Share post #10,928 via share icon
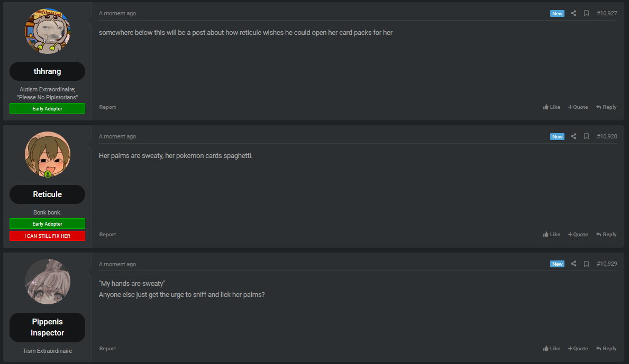This screenshot has width=629, height=364. click(x=573, y=136)
